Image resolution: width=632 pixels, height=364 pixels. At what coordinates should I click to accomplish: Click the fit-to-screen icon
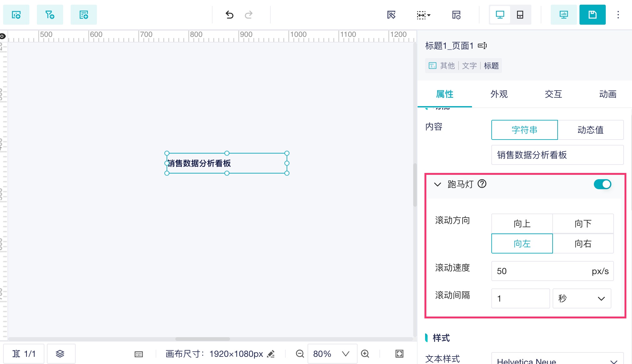pos(399,354)
